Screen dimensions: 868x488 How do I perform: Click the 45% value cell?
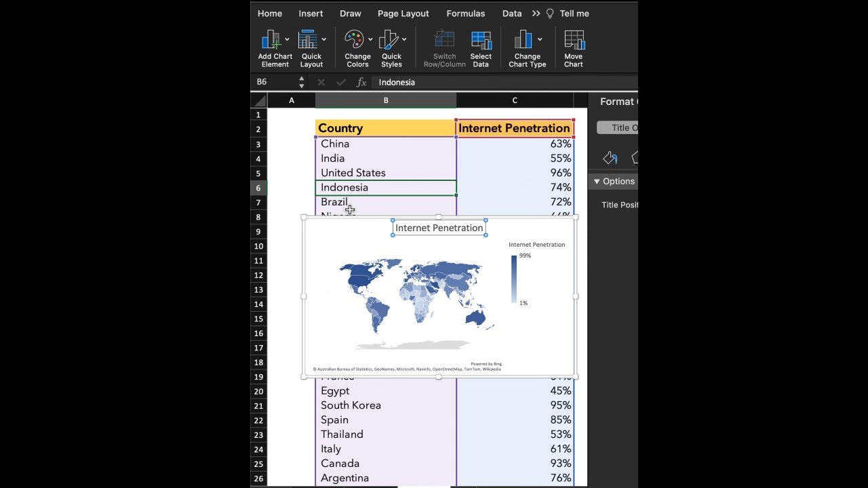pos(515,391)
